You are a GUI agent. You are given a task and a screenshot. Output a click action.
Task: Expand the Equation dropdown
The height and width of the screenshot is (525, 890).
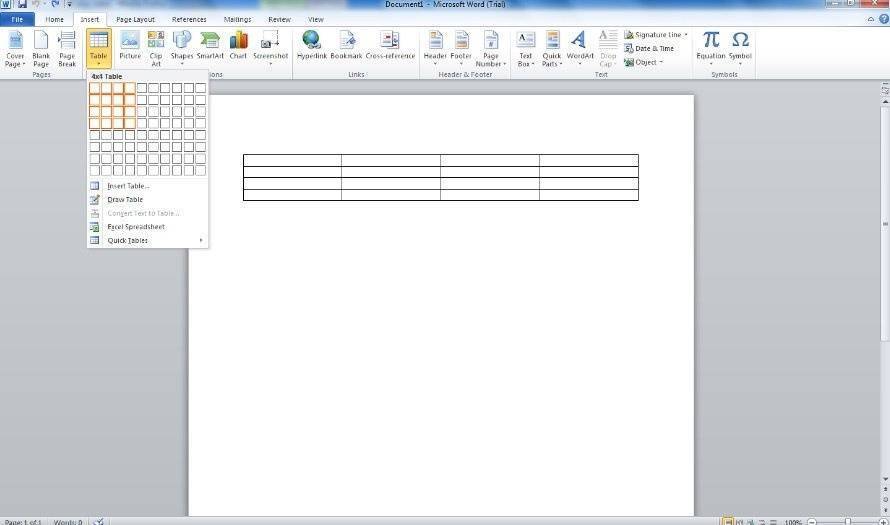(x=711, y=64)
